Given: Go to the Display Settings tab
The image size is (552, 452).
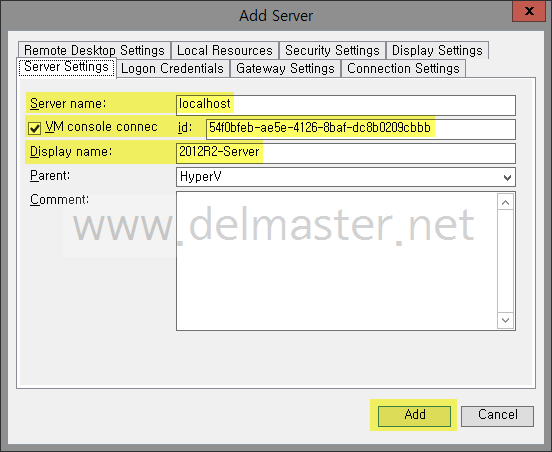Looking at the screenshot, I should (x=437, y=50).
